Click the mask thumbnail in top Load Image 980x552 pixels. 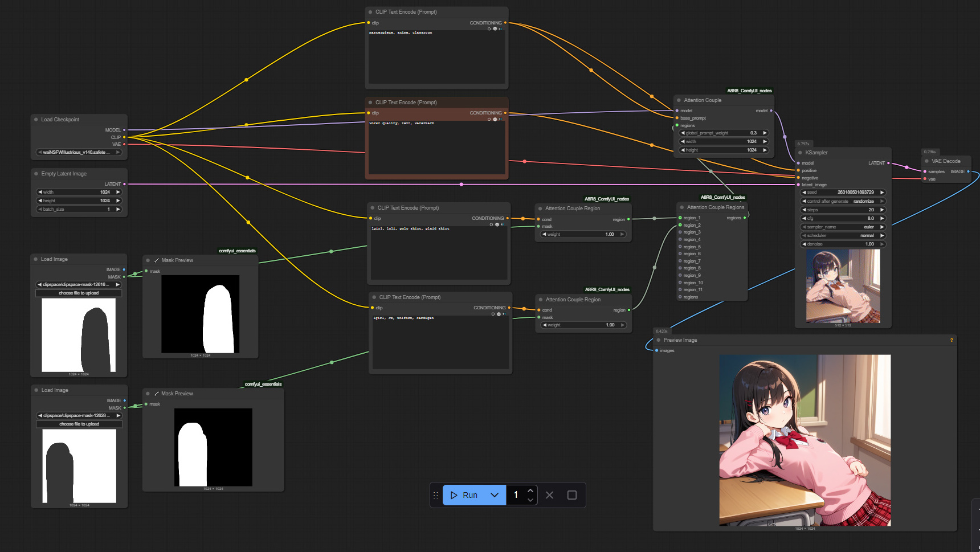(79, 335)
